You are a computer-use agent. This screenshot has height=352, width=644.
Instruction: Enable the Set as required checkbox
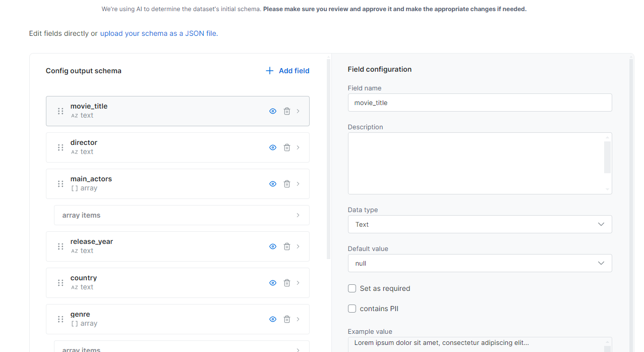pyautogui.click(x=352, y=288)
